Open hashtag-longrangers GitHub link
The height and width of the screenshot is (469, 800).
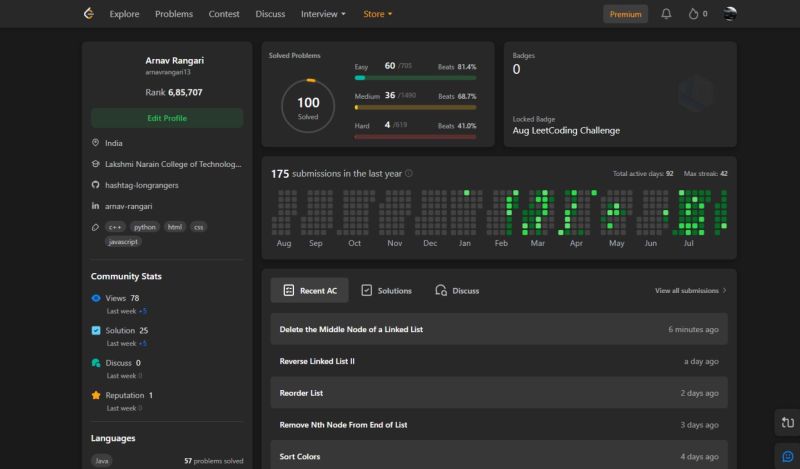coord(142,185)
